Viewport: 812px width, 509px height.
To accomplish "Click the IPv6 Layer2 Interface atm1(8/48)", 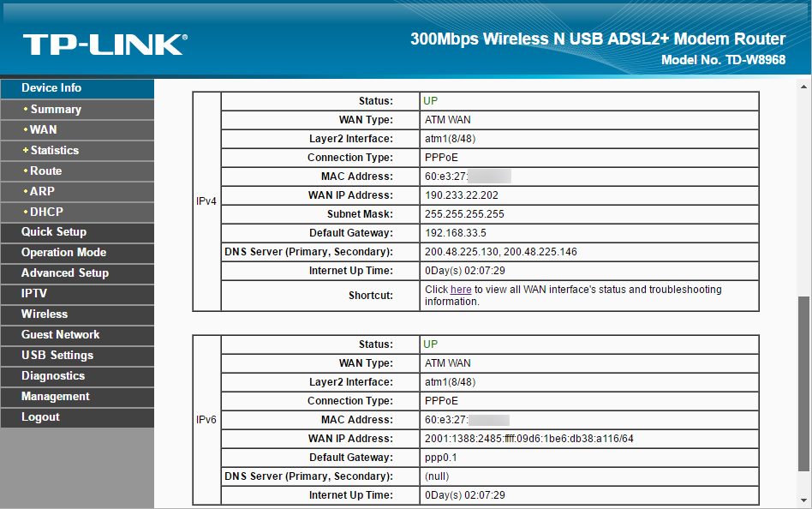I will pyautogui.click(x=450, y=382).
